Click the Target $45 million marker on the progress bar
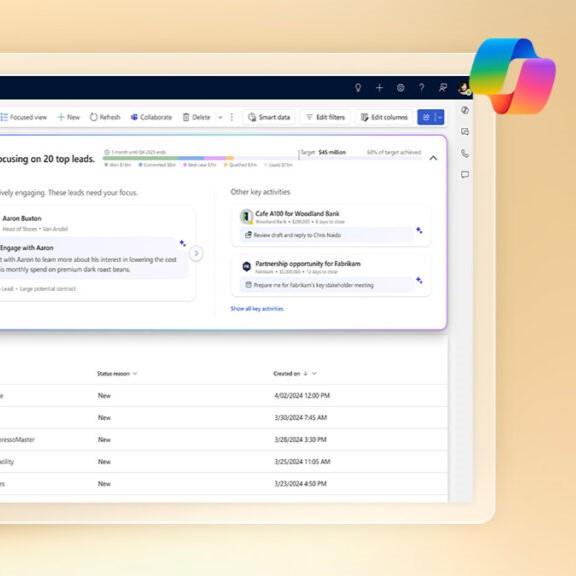This screenshot has height=576, width=576. click(x=323, y=152)
